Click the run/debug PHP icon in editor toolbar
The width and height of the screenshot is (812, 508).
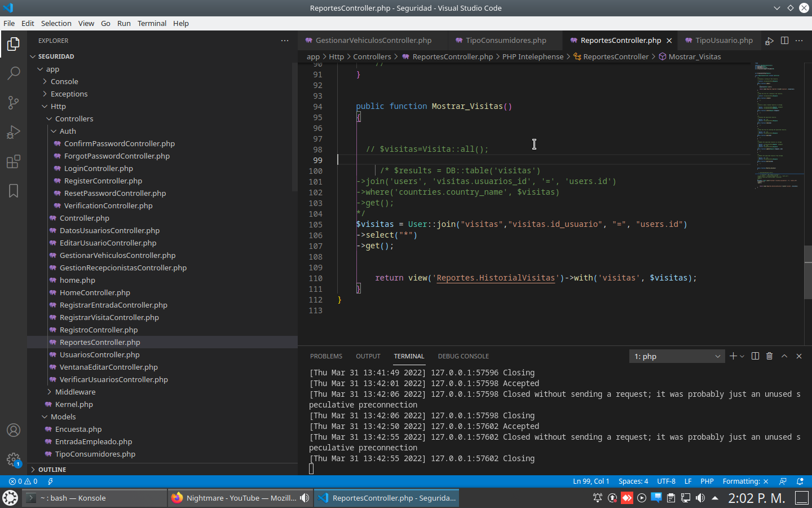(x=769, y=41)
